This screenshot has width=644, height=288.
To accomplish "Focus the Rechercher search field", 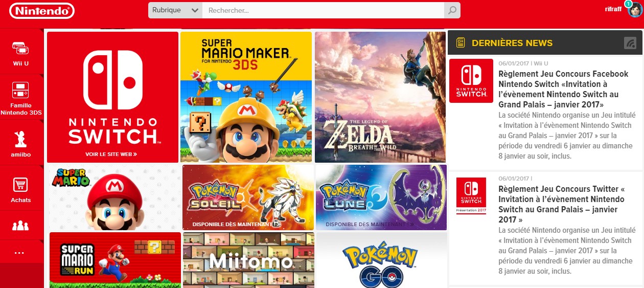I will pos(323,10).
